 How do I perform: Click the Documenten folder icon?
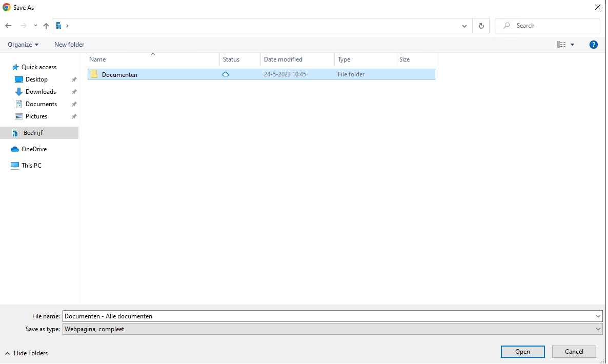[94, 74]
